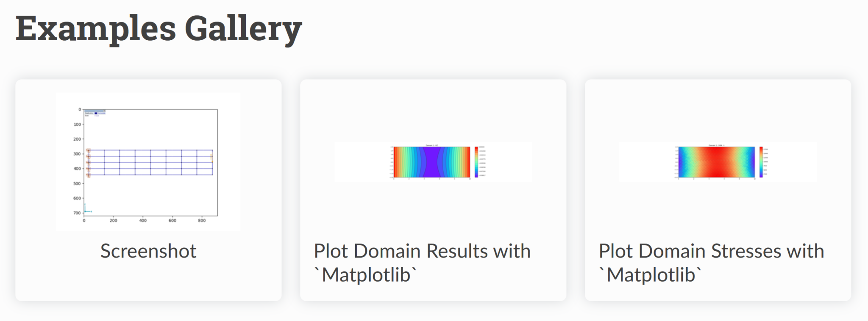This screenshot has height=321, width=868.
Task: Click the red left edge of Results contour
Action: (x=395, y=162)
